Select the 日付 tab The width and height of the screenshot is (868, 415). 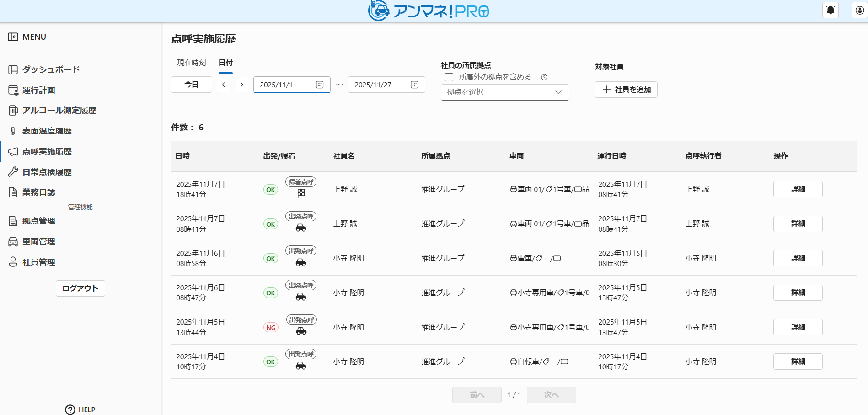pyautogui.click(x=225, y=63)
